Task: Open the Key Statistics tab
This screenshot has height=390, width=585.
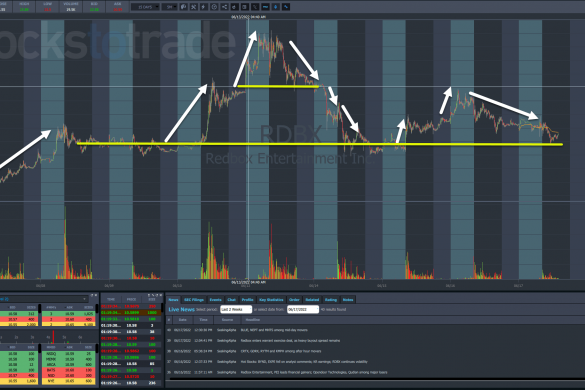Action: pos(271,300)
